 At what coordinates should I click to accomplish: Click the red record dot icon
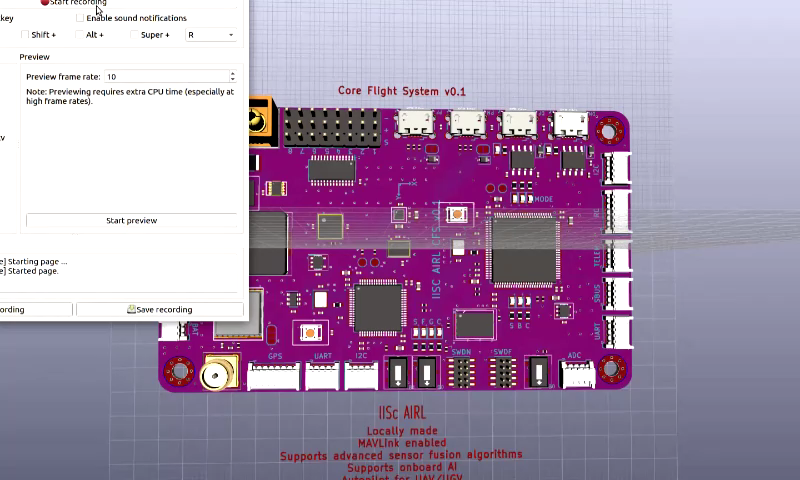45,2
